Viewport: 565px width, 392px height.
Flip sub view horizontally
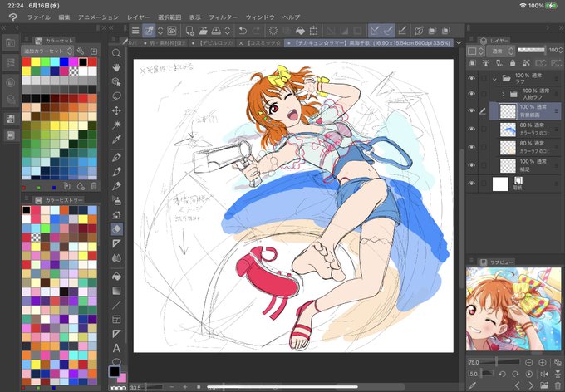click(x=544, y=374)
